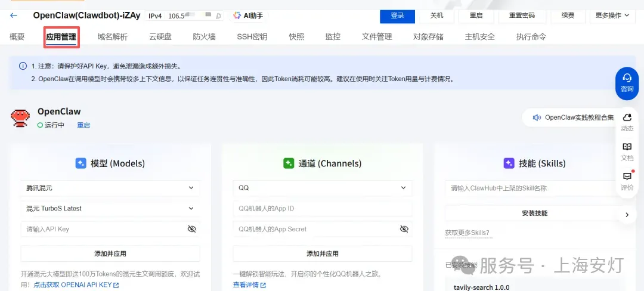
Task: Switch to the 文件管理 tab
Action: coord(377,36)
